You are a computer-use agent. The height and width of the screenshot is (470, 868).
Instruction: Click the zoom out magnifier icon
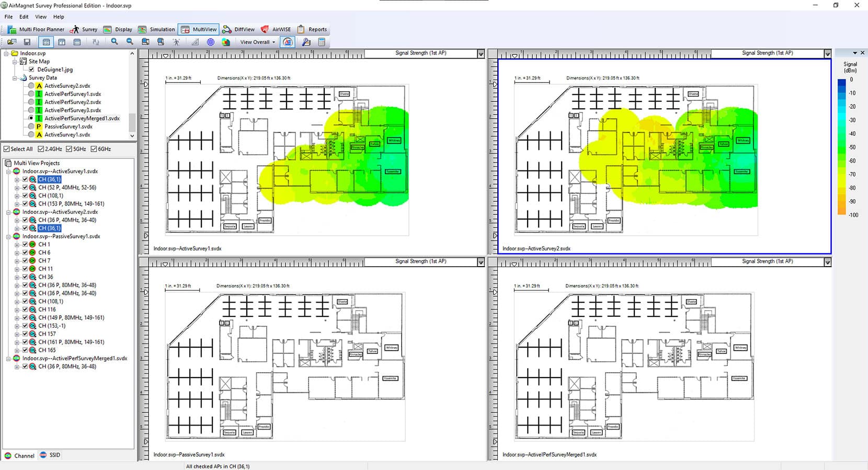tap(130, 42)
